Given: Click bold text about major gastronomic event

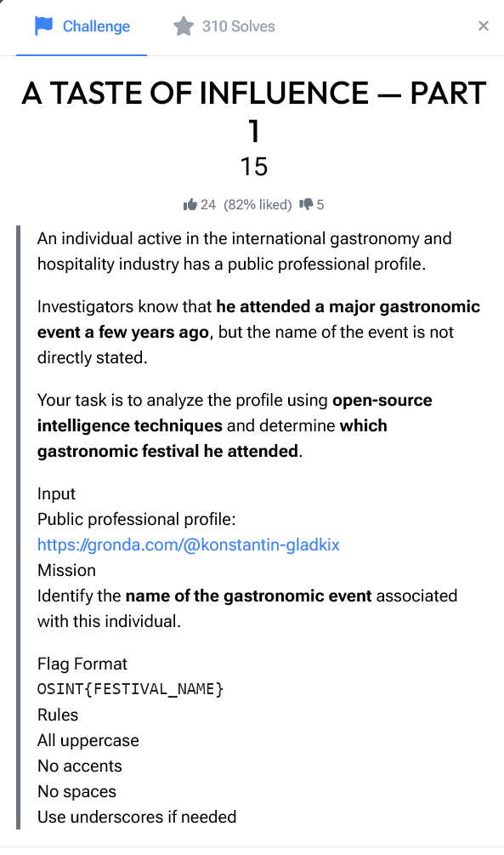Looking at the screenshot, I should point(259,319).
